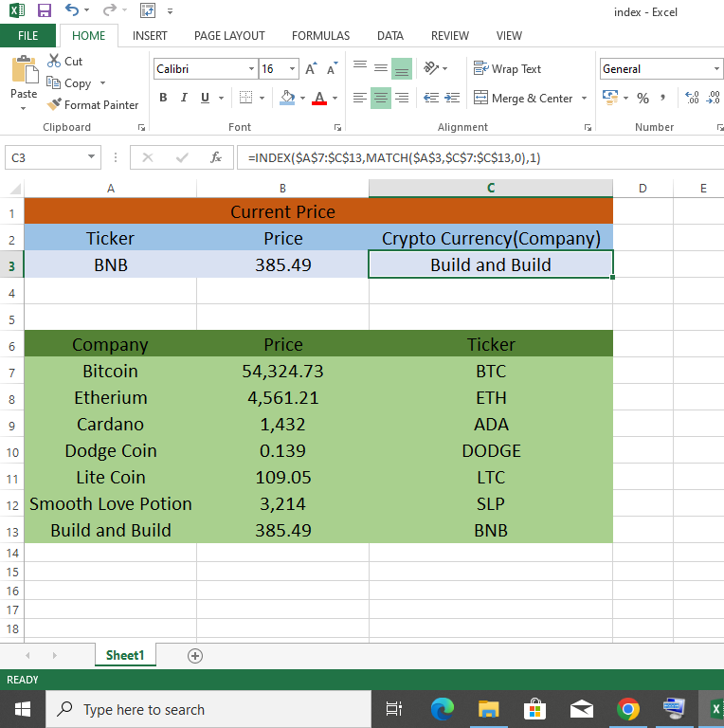Decrease decimal places
The width and height of the screenshot is (724, 728).
(713, 98)
